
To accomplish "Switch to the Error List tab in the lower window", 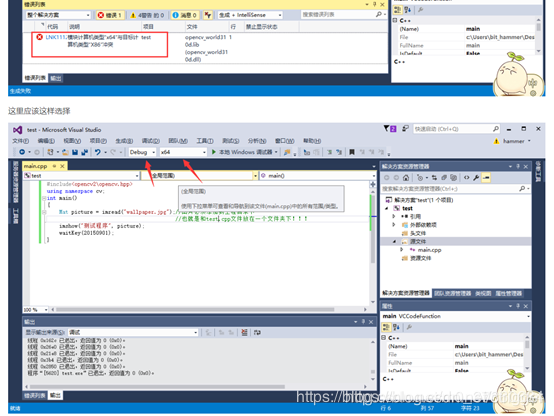I will tap(35, 396).
